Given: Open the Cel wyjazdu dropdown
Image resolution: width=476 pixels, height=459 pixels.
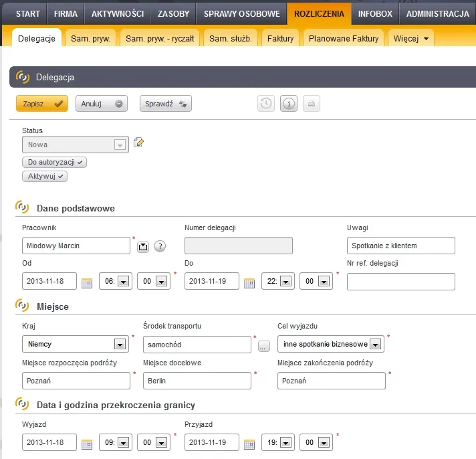Looking at the screenshot, I should pyautogui.click(x=376, y=345).
